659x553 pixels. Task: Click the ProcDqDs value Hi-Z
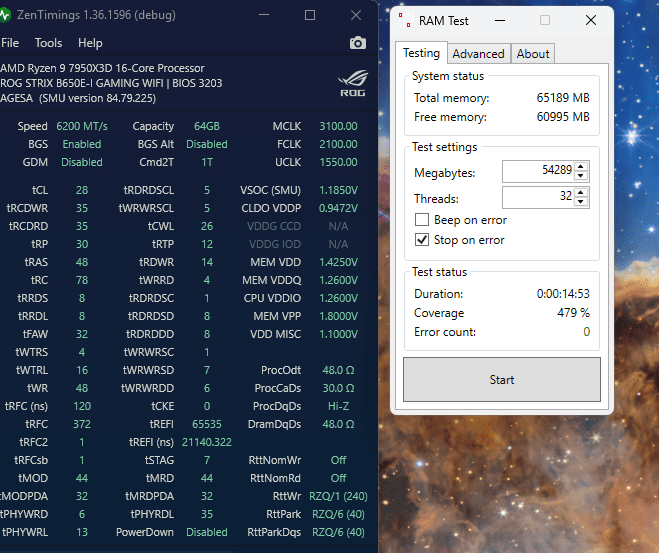[x=338, y=406]
